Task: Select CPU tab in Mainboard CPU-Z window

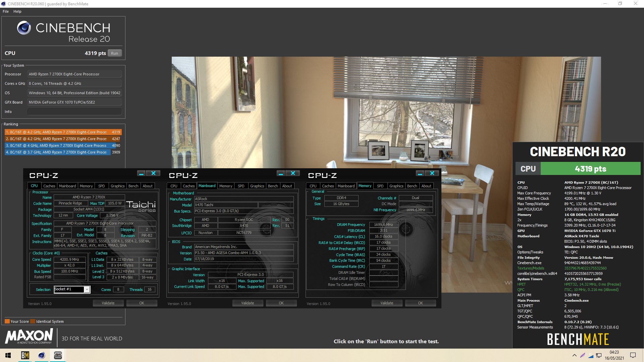Action: [x=174, y=186]
